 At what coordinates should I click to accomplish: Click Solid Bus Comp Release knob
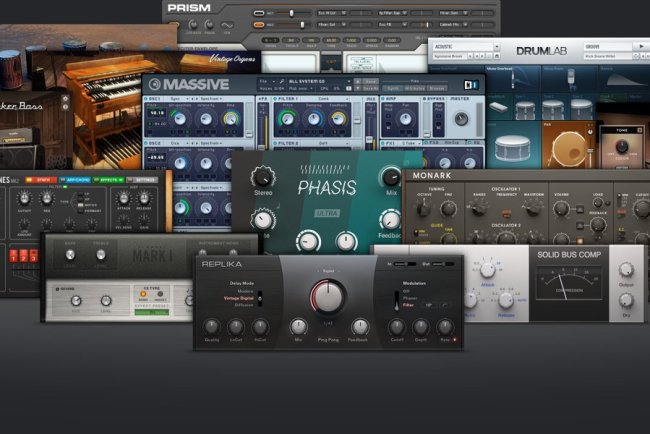point(506,300)
